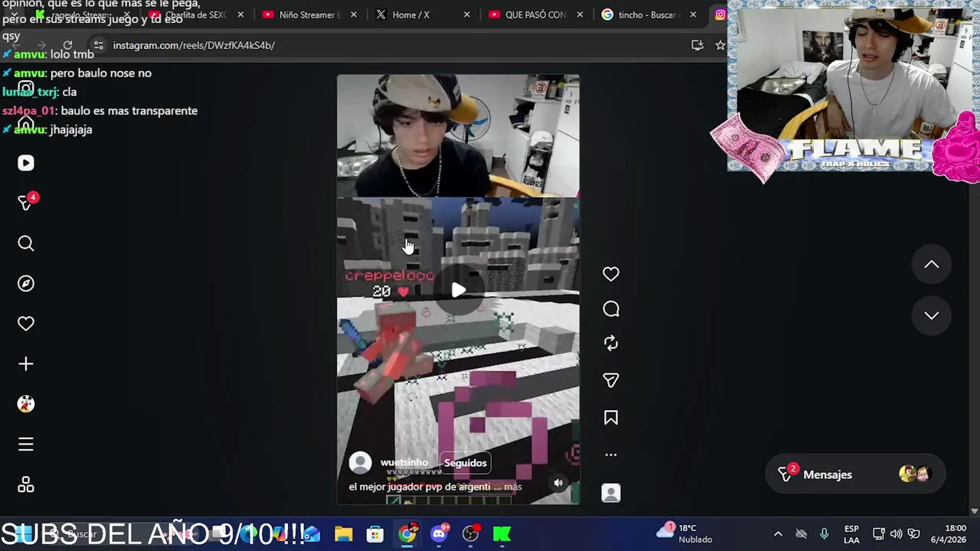Open the reel's audio thumbnail

pyautogui.click(x=611, y=493)
